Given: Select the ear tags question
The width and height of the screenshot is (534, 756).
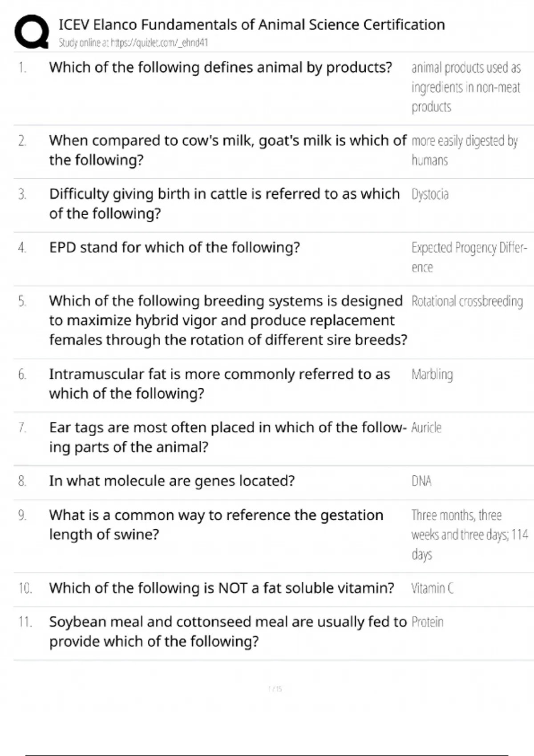Looking at the screenshot, I should (x=227, y=437).
